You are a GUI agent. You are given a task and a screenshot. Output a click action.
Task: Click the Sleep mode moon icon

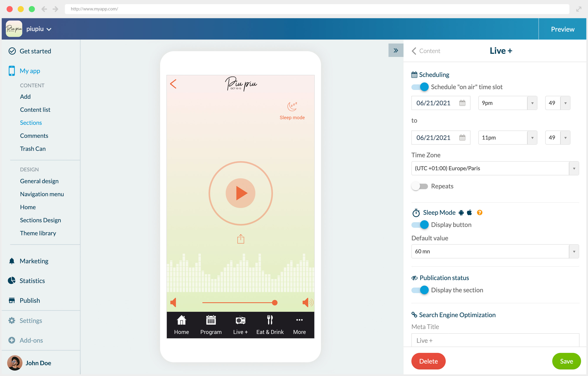point(292,107)
